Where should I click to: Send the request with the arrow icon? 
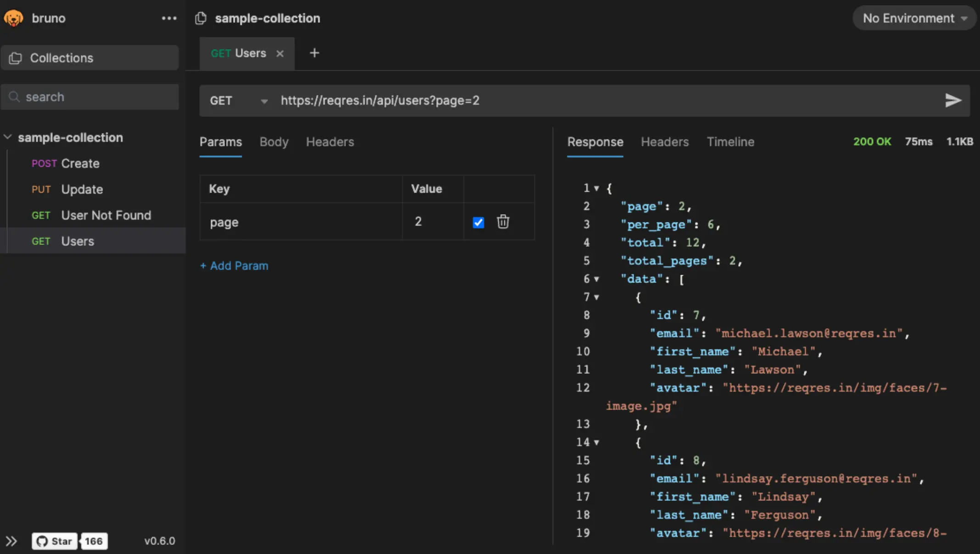(953, 100)
